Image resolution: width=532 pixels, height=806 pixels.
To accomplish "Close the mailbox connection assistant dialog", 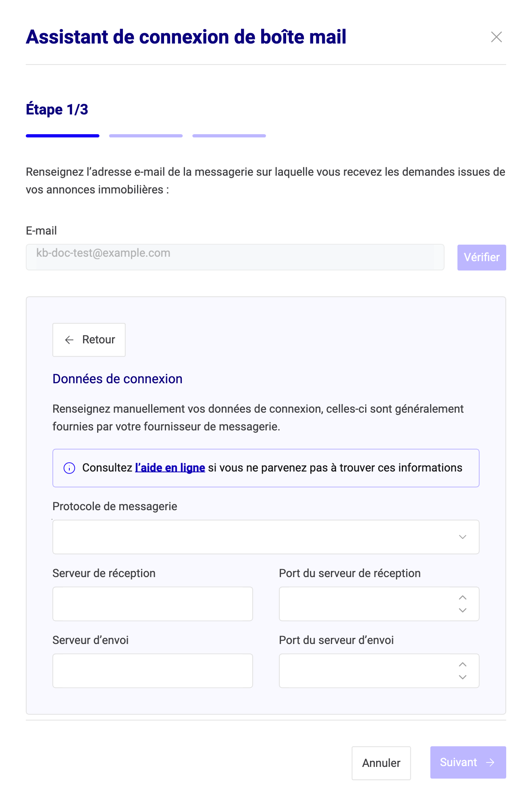I will point(497,37).
